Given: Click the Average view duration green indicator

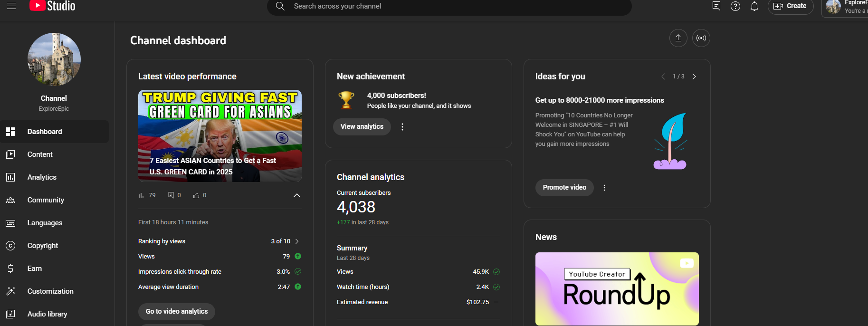Looking at the screenshot, I should (x=298, y=287).
